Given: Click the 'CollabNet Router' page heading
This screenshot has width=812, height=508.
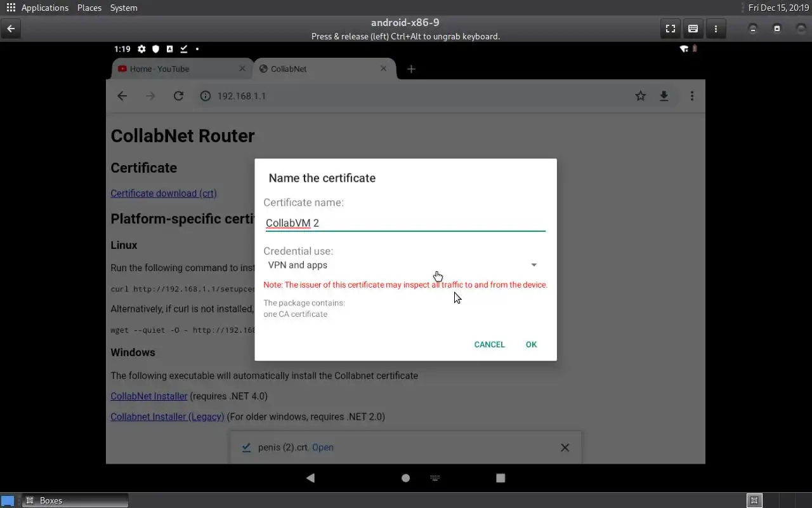Looking at the screenshot, I should pos(183,136).
